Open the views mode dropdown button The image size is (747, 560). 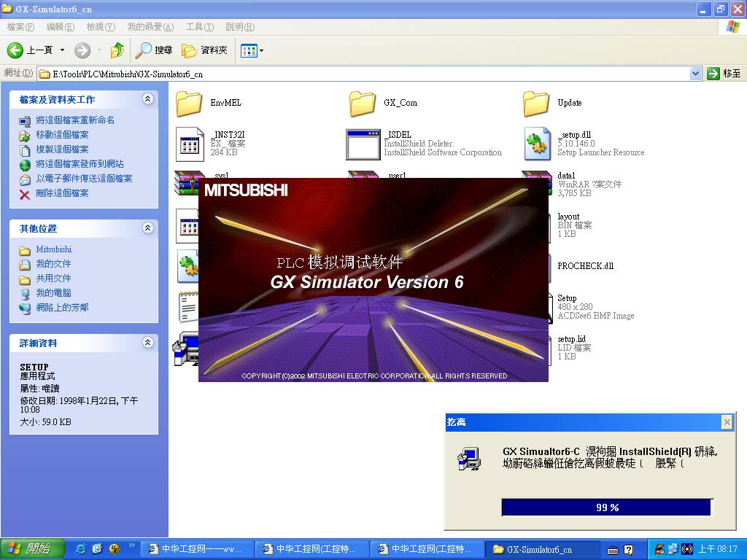252,50
